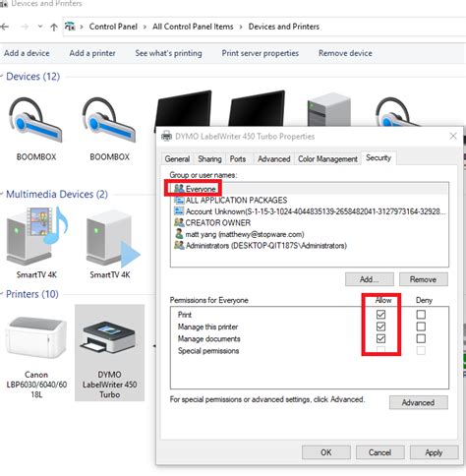Select Everyone in group list

(310, 189)
